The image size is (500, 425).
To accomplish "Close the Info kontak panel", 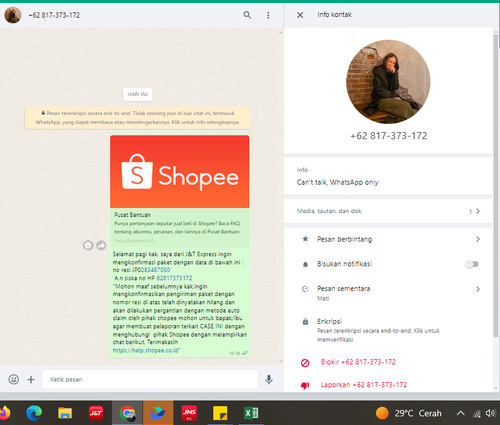I will point(300,15).
